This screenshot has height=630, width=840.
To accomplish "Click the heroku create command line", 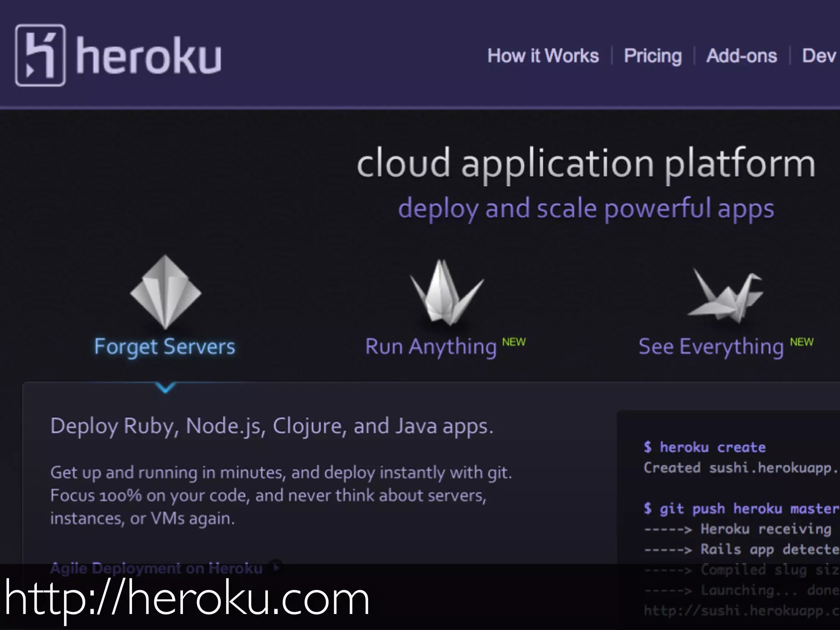I will [705, 447].
